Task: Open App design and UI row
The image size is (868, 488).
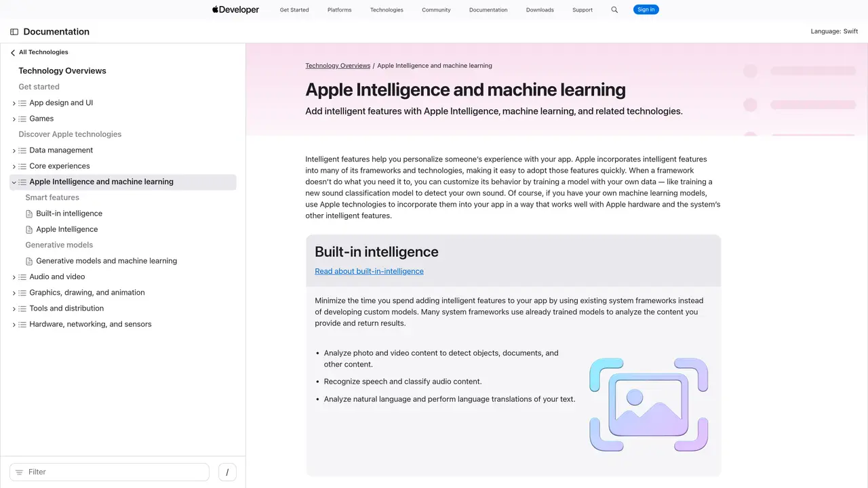Action: tap(61, 103)
